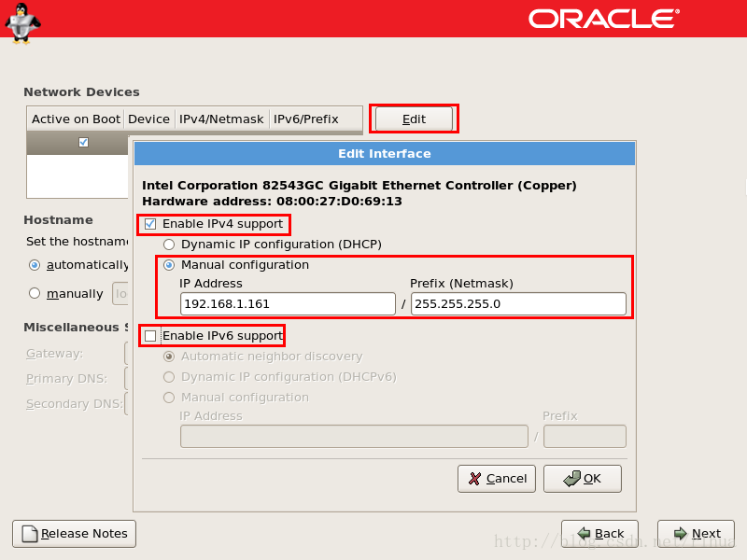Click the IPv4 IP Address field
This screenshot has height=560, width=747.
[288, 304]
